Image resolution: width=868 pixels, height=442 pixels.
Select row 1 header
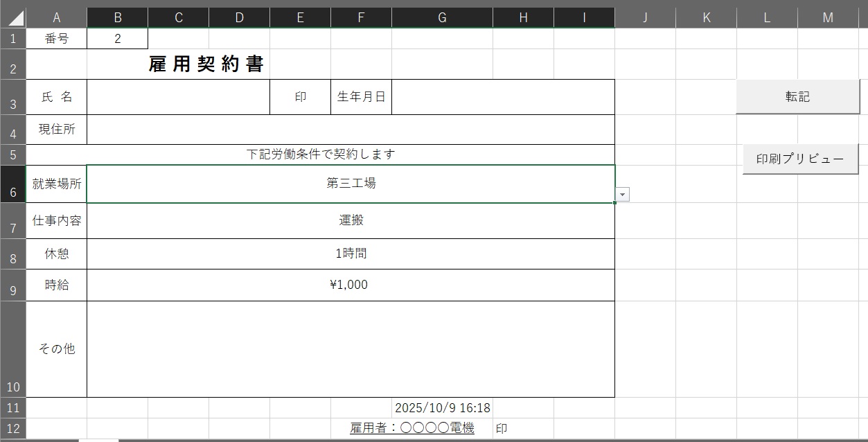pyautogui.click(x=13, y=39)
